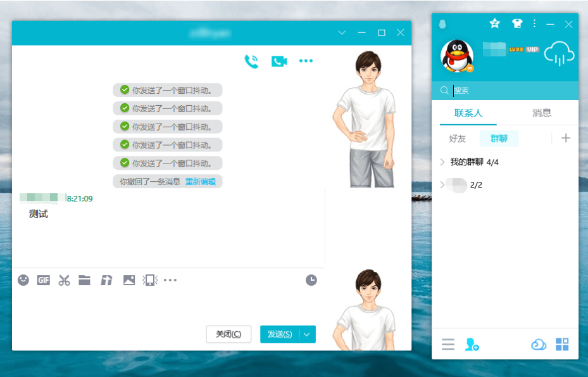Click the 关闭(C) button
This screenshot has width=588, height=377.
click(x=228, y=335)
